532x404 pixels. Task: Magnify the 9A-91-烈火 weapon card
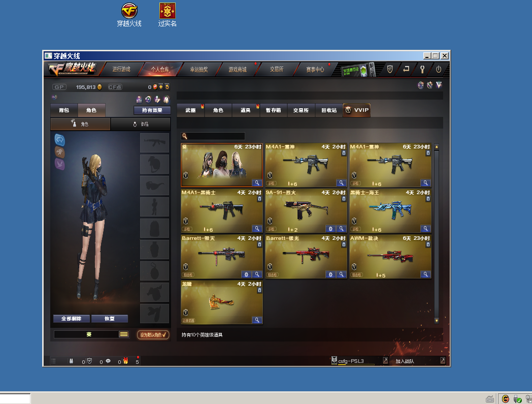[x=341, y=229]
